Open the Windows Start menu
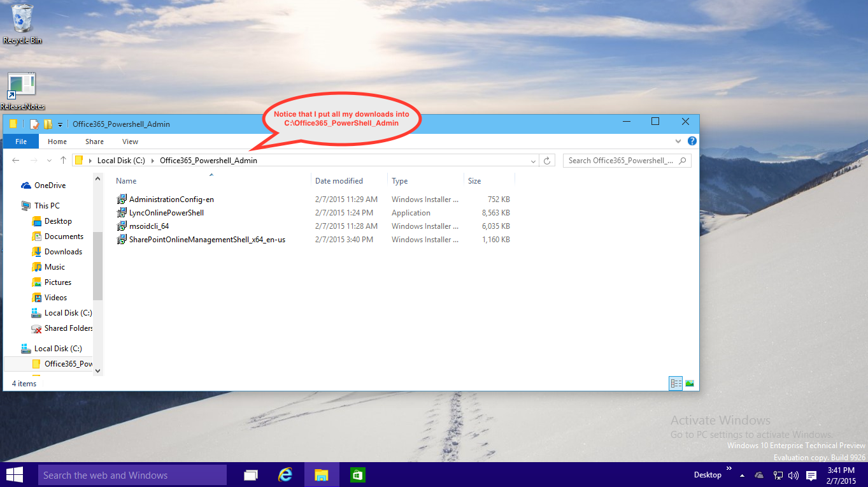The width and height of the screenshot is (868, 487). (14, 475)
